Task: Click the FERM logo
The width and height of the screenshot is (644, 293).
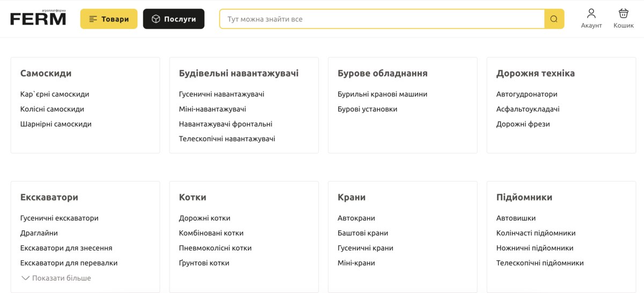Action: pos(38,18)
